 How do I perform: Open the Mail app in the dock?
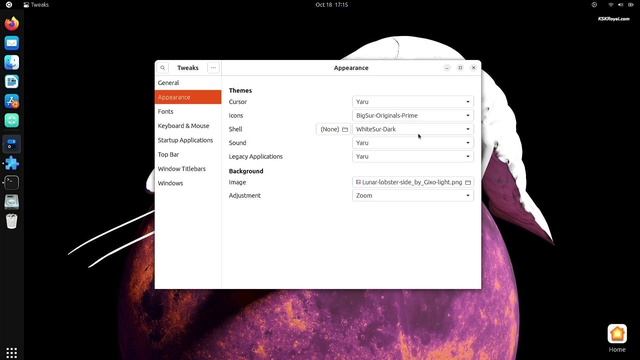[x=12, y=43]
